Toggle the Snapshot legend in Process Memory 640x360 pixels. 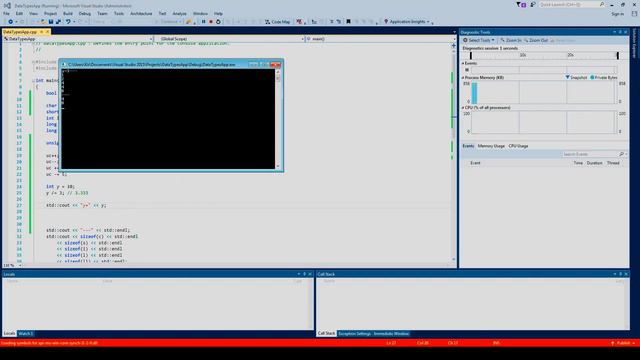(576, 78)
